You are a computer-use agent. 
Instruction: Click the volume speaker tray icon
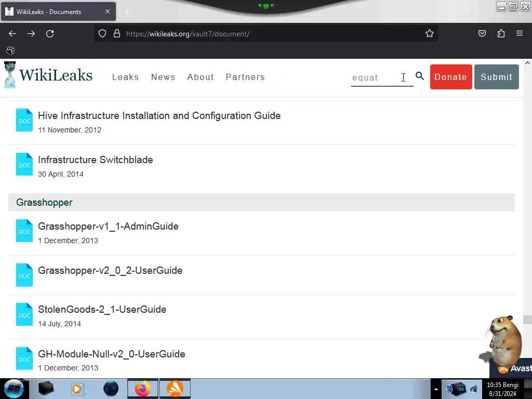pyautogui.click(x=474, y=389)
